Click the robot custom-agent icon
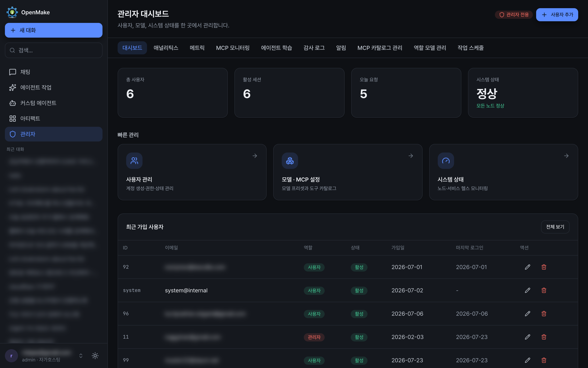588x368 pixels. (13, 103)
